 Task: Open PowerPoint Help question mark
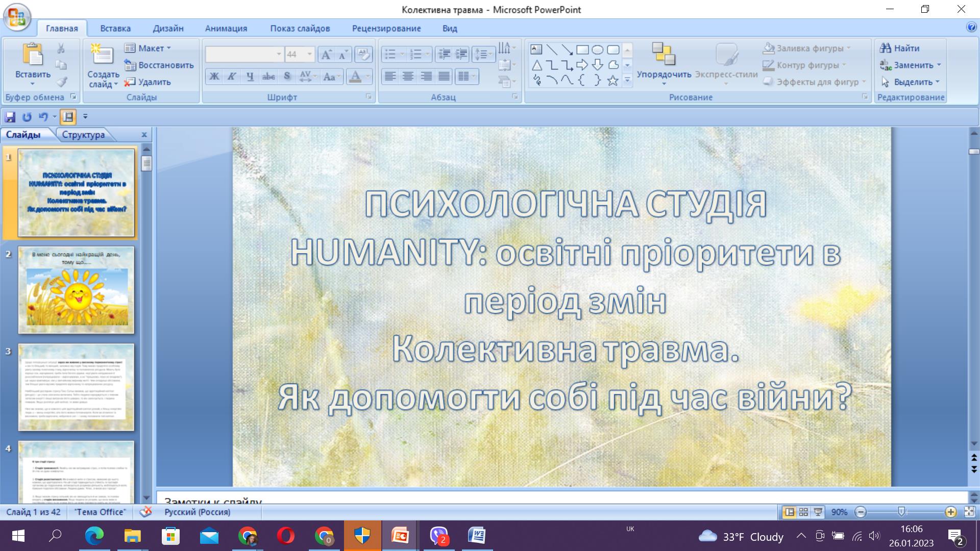[971, 27]
